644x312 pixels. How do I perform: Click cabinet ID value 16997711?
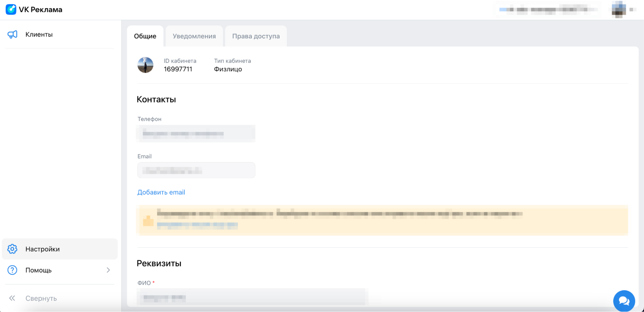[x=178, y=69]
